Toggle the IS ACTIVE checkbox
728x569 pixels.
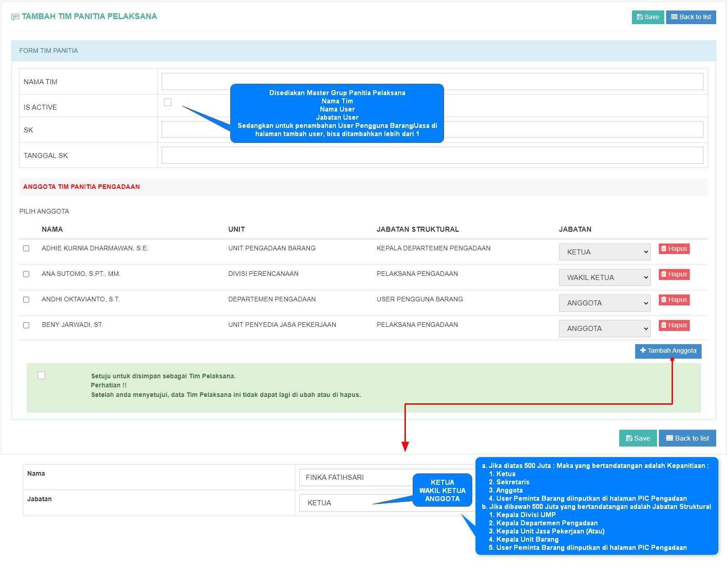(168, 102)
